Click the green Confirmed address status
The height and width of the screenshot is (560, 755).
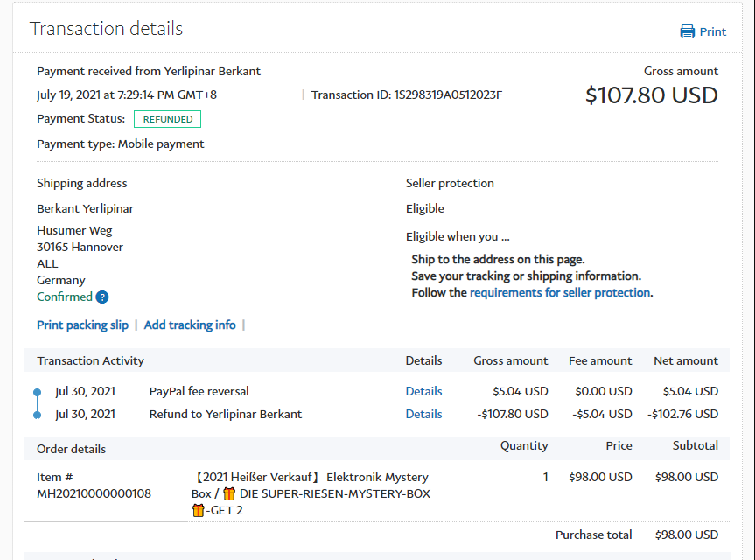65,297
